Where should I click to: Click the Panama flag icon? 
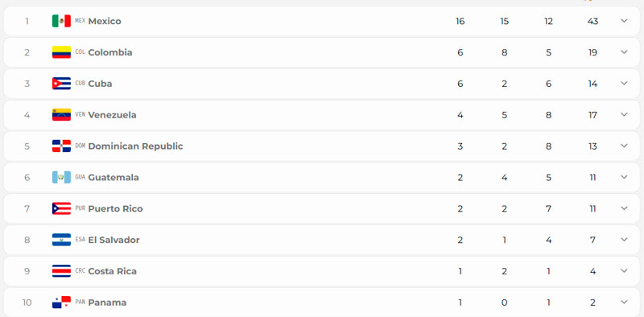61,303
